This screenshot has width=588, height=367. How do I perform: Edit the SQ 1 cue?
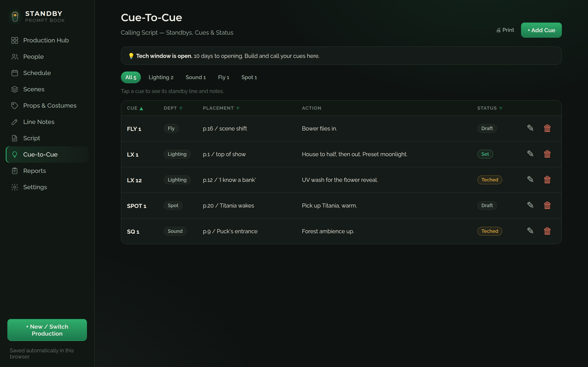pyautogui.click(x=530, y=231)
